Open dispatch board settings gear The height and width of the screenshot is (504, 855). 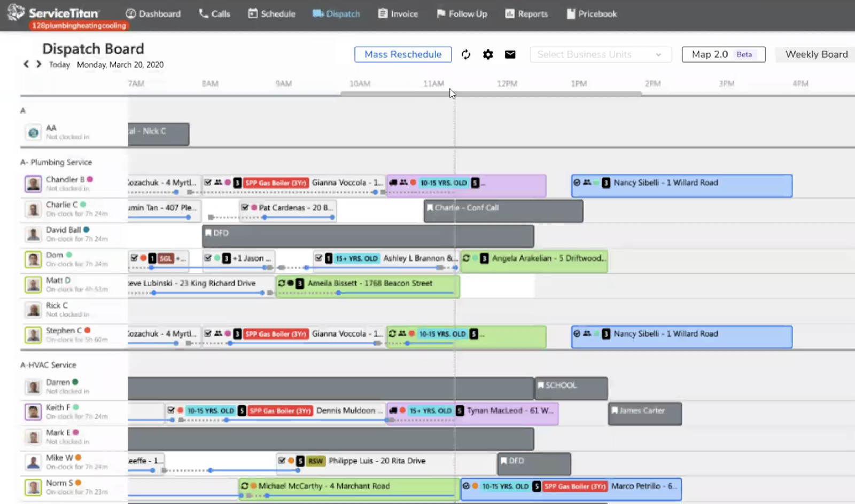(x=488, y=54)
